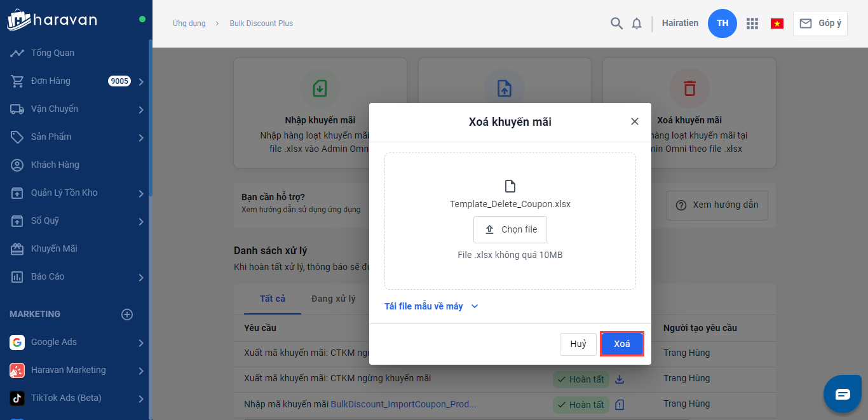Expand Đơn Hàng submenu

click(x=141, y=81)
